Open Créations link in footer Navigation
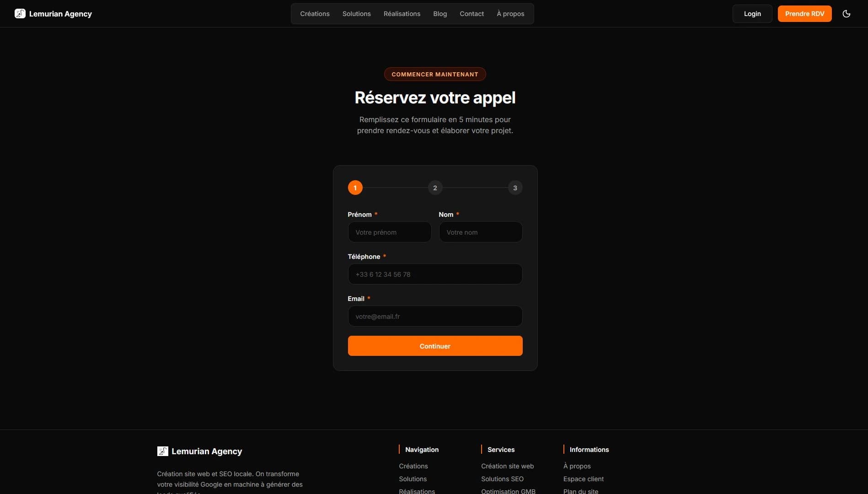This screenshot has height=494, width=868. pos(413,466)
